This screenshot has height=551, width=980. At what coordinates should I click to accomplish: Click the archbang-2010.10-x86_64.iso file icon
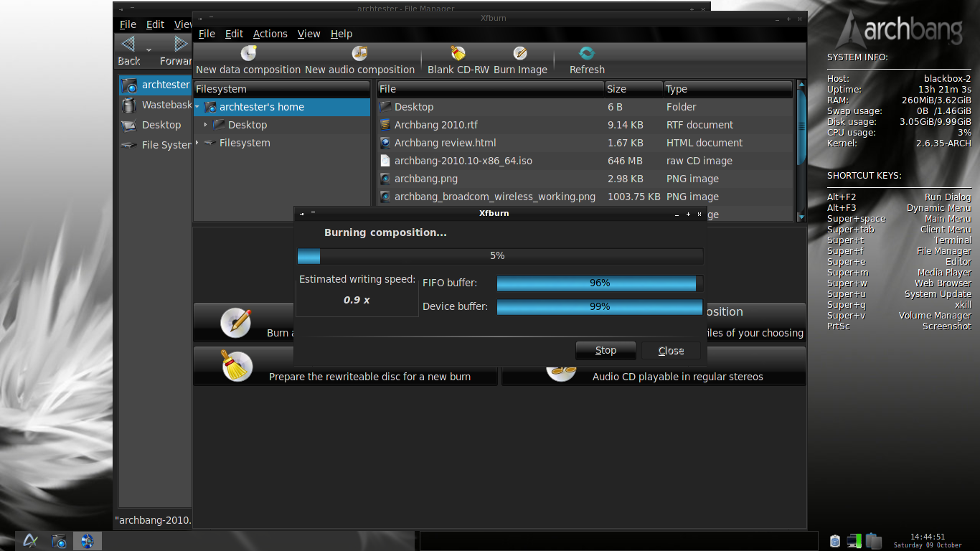(x=385, y=161)
